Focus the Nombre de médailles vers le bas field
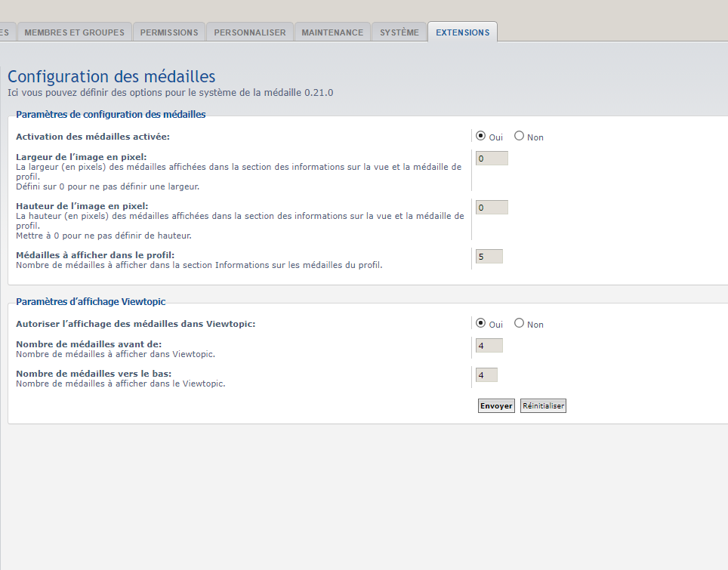 [486, 375]
